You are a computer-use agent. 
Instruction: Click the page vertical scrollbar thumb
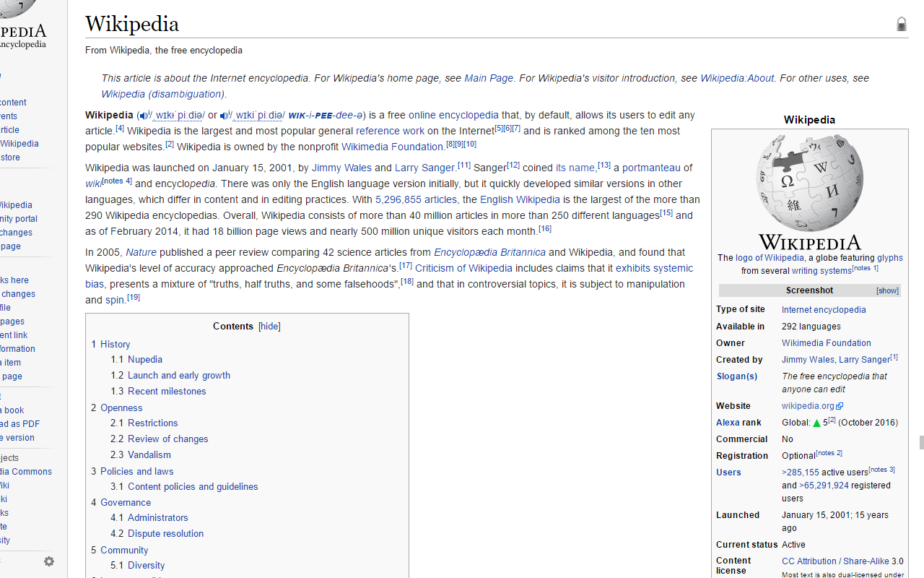point(920,443)
